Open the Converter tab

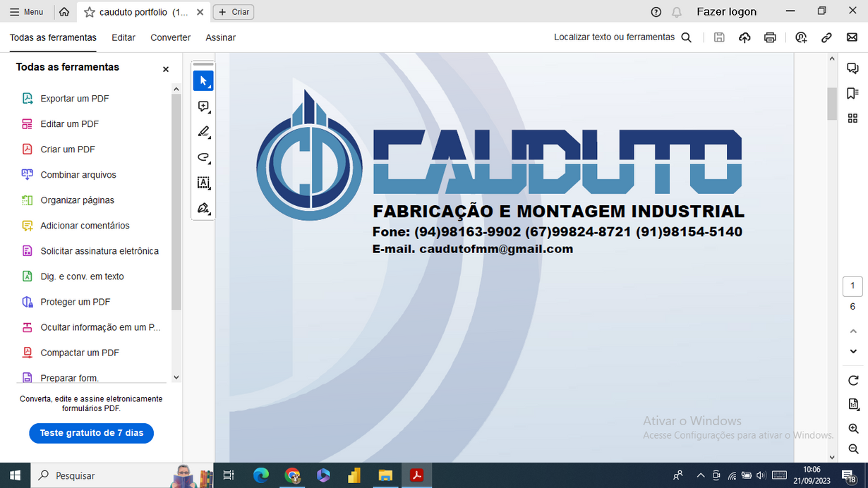click(x=170, y=37)
